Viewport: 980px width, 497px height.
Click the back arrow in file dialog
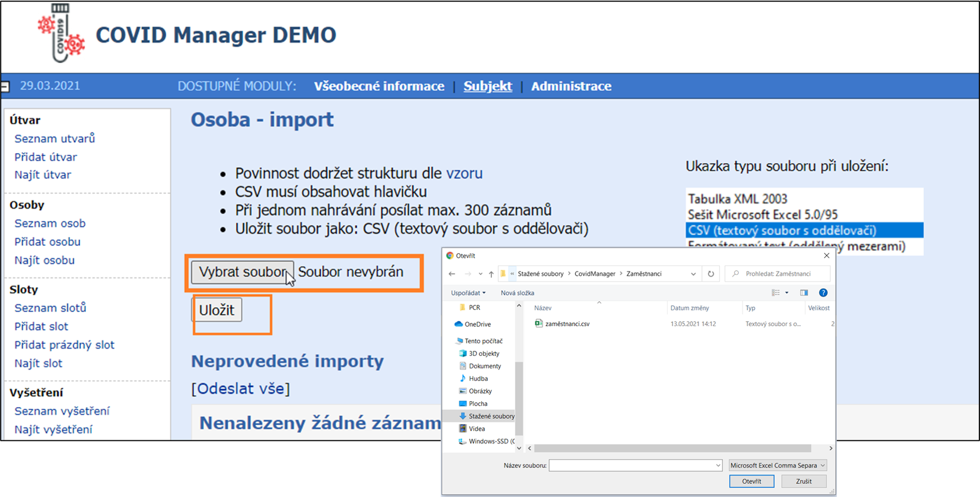tap(452, 274)
